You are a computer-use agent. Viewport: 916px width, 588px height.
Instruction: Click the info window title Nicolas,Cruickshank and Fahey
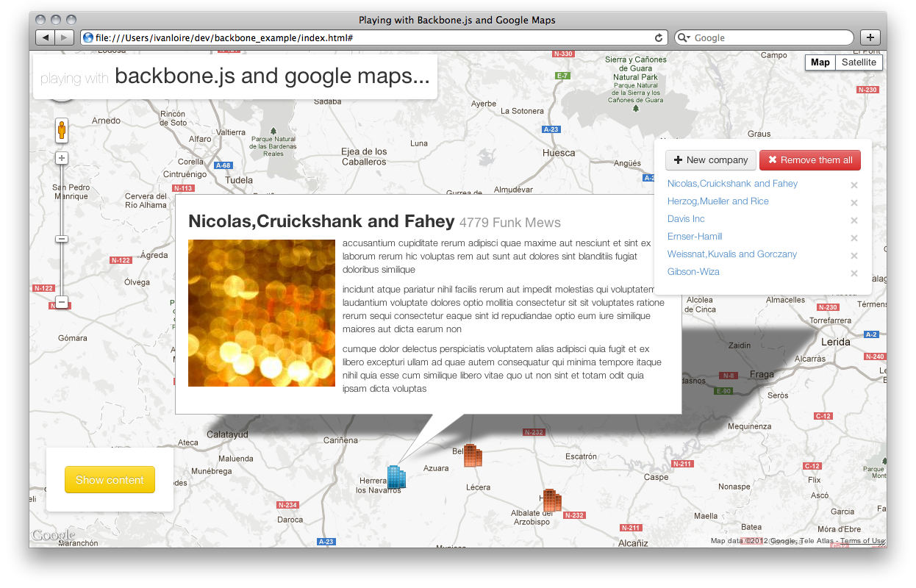(321, 221)
